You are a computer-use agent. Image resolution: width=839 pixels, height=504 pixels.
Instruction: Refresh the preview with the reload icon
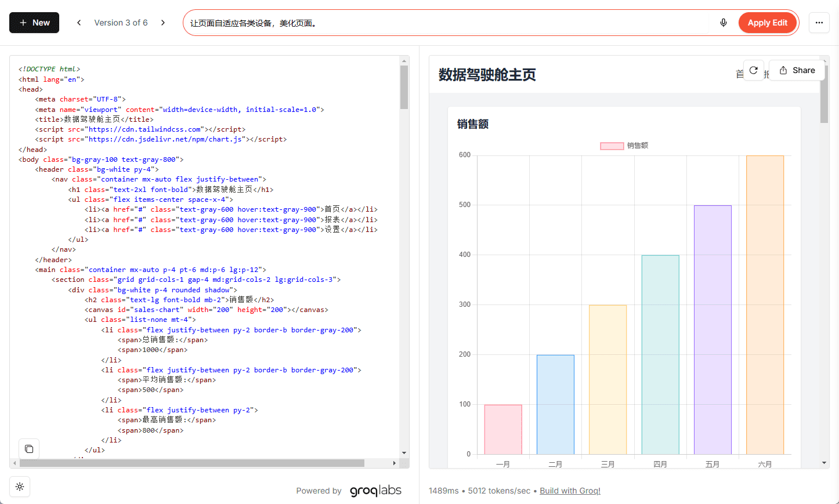(x=754, y=70)
